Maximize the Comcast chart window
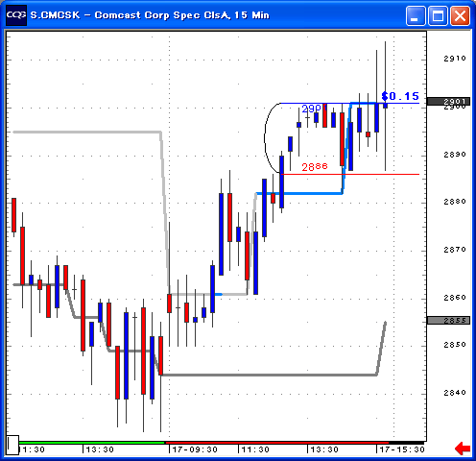This screenshot has height=461, width=476. point(438,15)
